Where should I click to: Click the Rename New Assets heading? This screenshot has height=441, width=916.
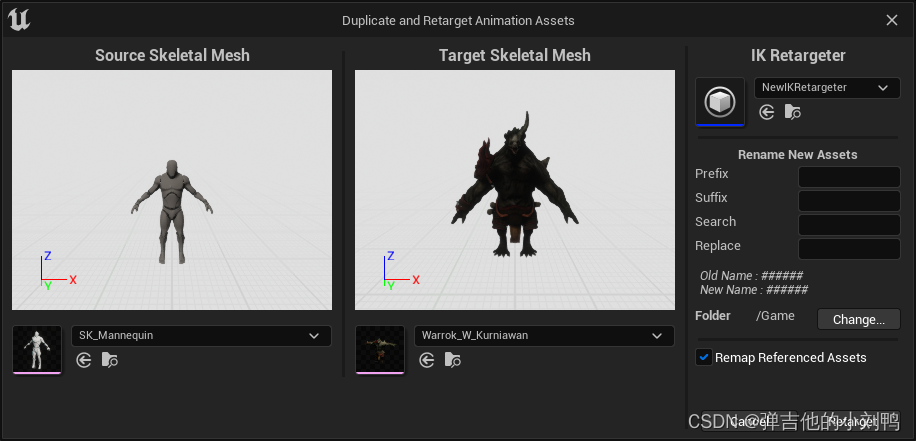click(x=797, y=155)
